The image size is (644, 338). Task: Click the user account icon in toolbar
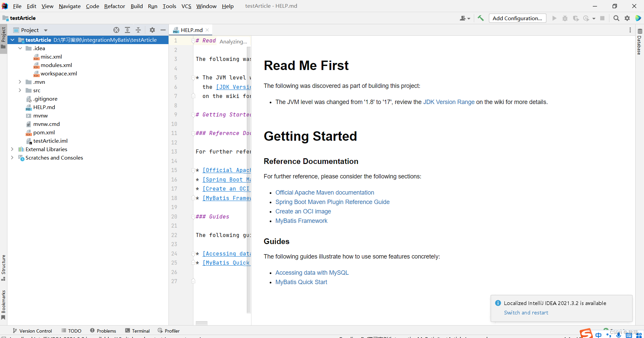point(463,18)
